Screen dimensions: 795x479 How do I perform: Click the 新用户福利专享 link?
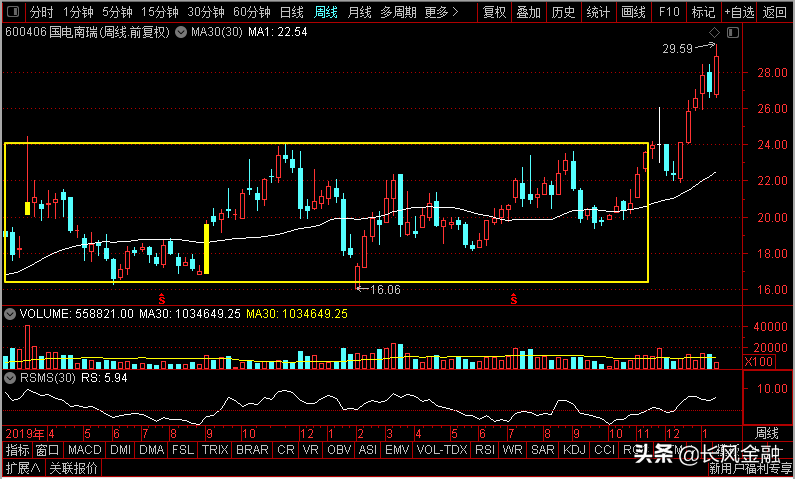coord(749,468)
